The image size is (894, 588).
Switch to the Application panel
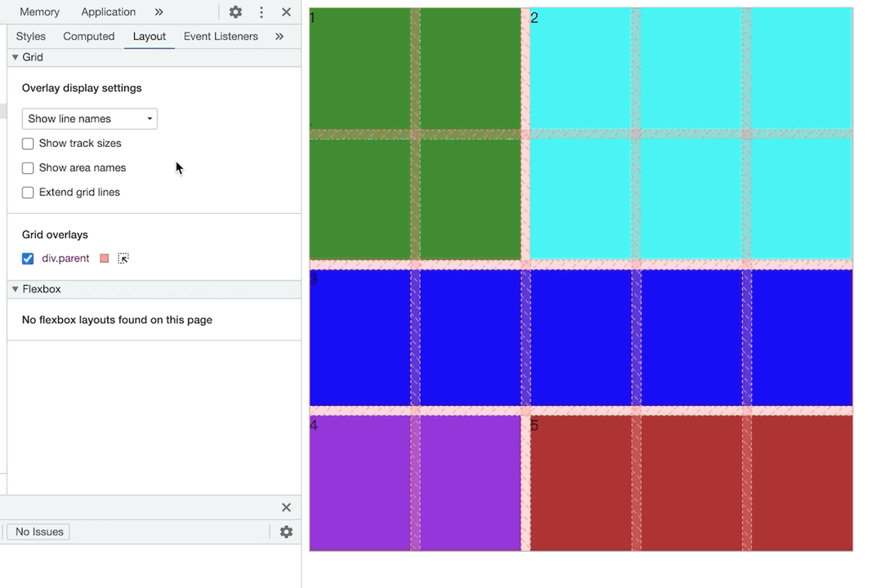coord(109,12)
